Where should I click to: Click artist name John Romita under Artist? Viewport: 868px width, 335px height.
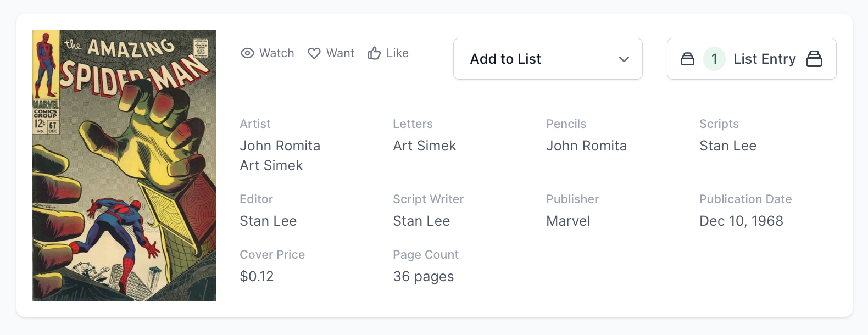point(280,146)
